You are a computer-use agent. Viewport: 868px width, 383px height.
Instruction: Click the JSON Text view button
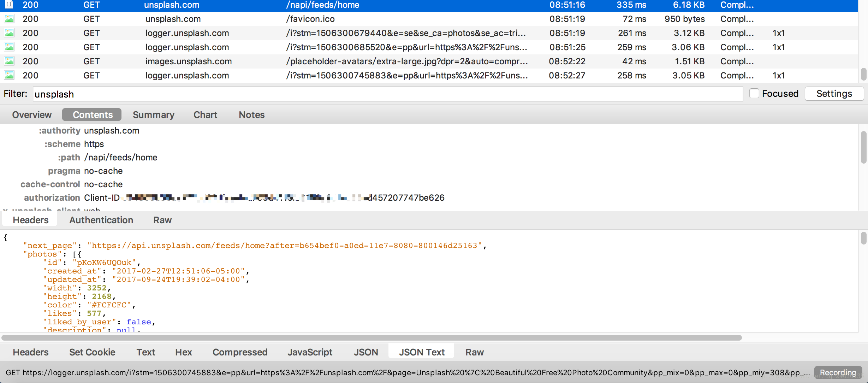click(421, 352)
